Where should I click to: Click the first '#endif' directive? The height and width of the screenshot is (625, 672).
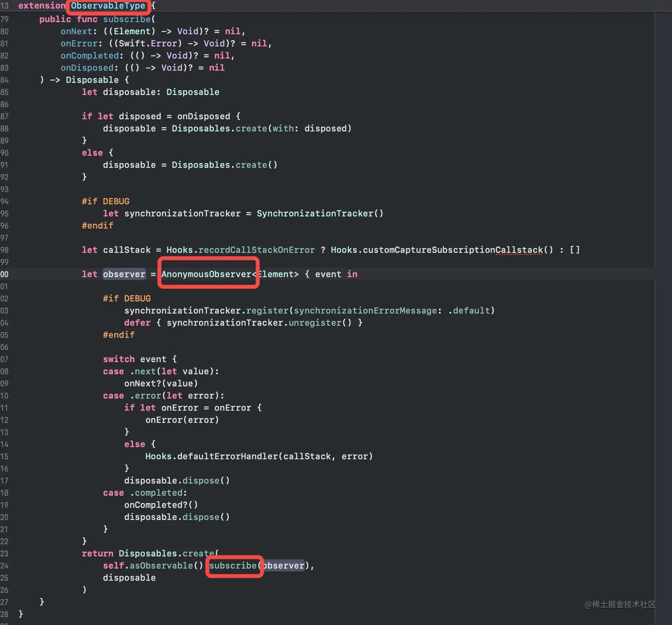pos(98,226)
